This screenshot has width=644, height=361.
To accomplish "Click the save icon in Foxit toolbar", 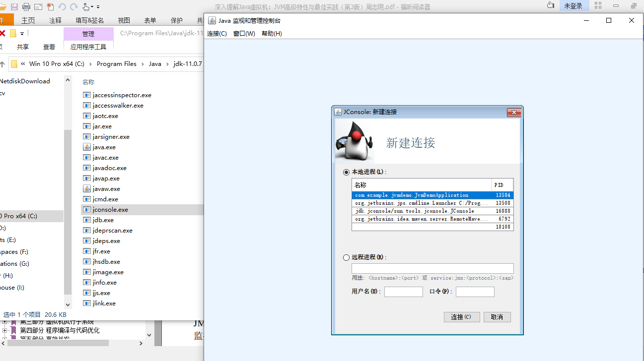I will tap(14, 7).
